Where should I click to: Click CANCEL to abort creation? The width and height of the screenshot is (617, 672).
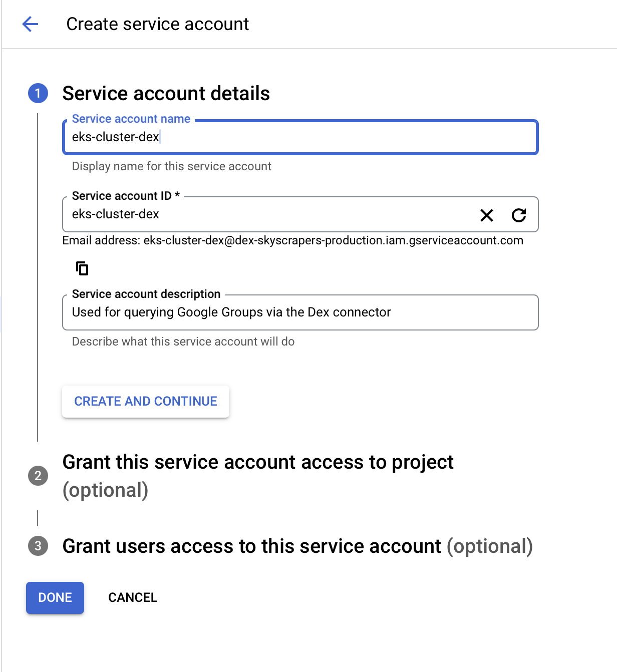tap(132, 597)
